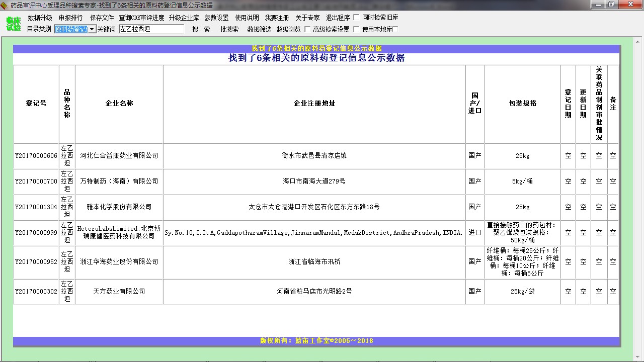The image size is (644, 362).
Task: Click the 搜 索 button
Action: pyautogui.click(x=201, y=29)
